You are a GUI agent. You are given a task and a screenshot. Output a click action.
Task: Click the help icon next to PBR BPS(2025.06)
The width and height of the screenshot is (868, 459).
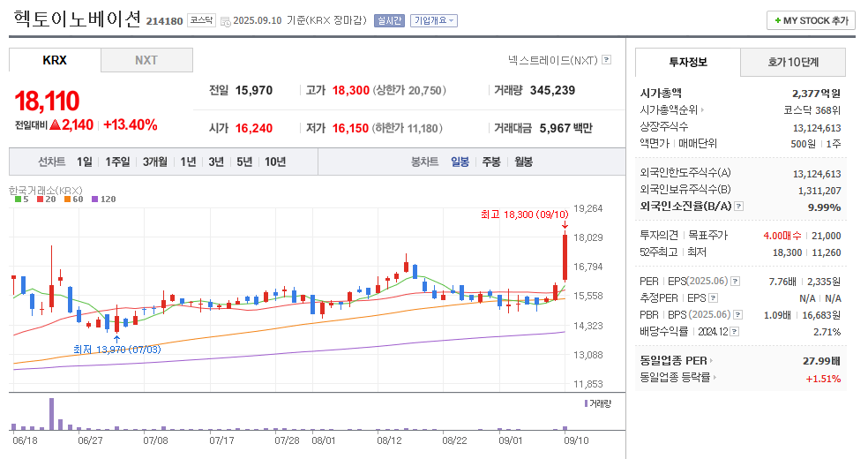(x=738, y=315)
